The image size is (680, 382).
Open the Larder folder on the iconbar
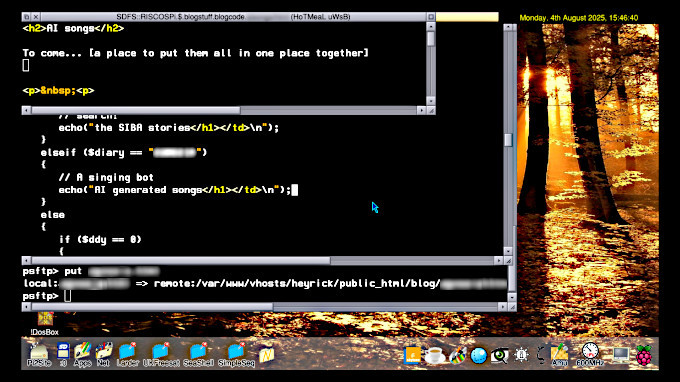tap(128, 355)
